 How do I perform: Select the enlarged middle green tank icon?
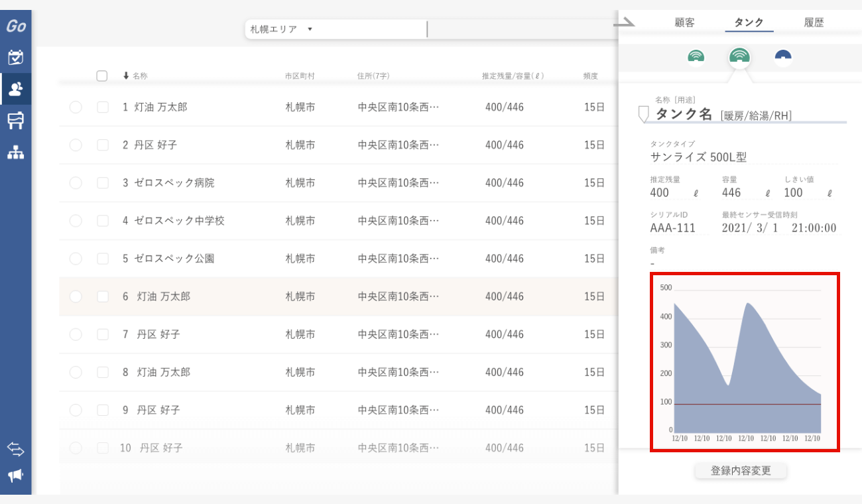tap(739, 57)
